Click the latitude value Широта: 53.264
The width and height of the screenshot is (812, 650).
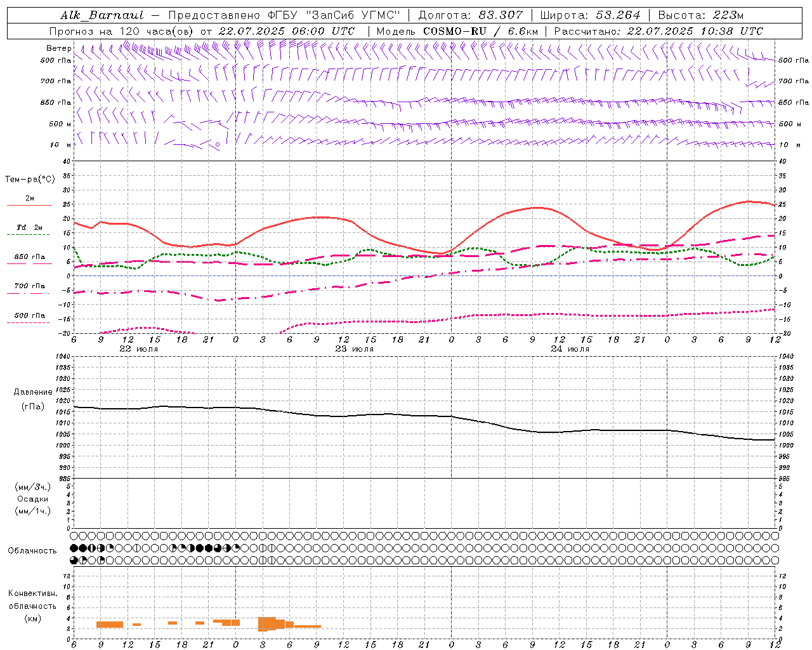tap(590, 15)
